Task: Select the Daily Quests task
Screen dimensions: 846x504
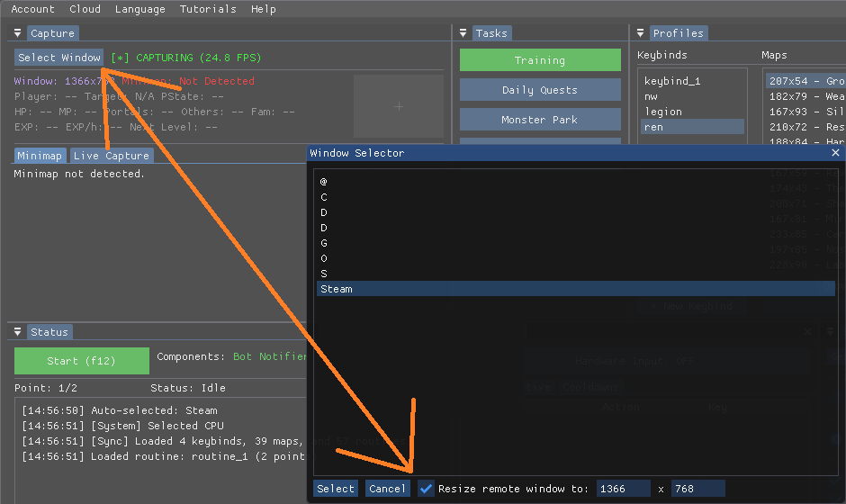Action: coord(540,90)
